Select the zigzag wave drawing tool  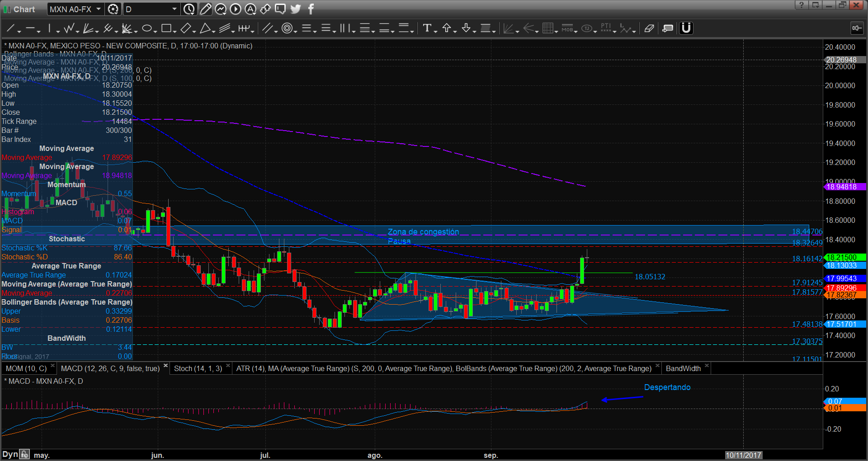click(69, 28)
